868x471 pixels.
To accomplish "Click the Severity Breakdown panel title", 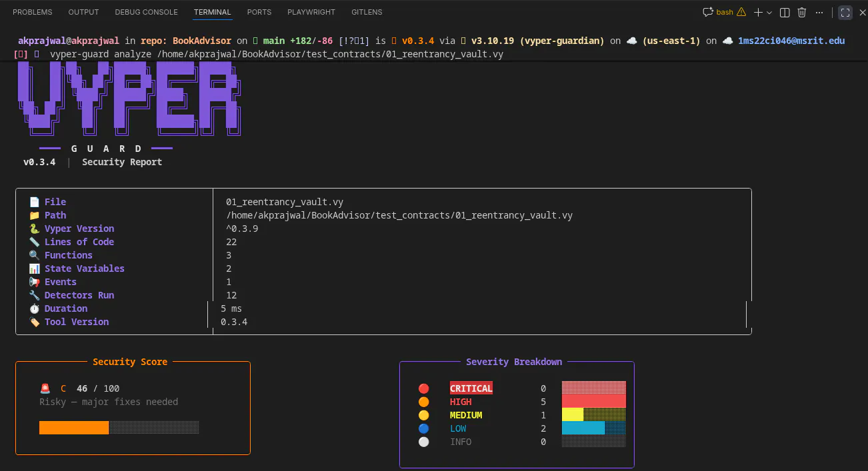I will click(x=514, y=362).
